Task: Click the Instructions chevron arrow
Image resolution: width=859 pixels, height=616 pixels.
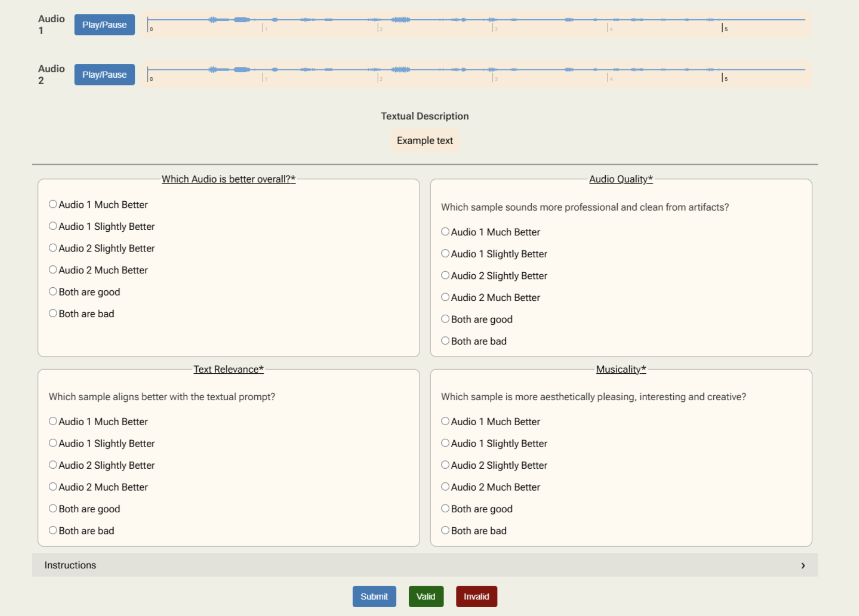Action: coord(803,565)
